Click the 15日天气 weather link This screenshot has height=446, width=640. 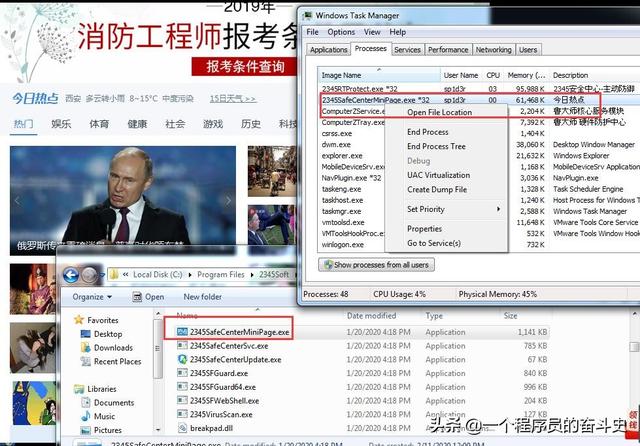(233, 99)
